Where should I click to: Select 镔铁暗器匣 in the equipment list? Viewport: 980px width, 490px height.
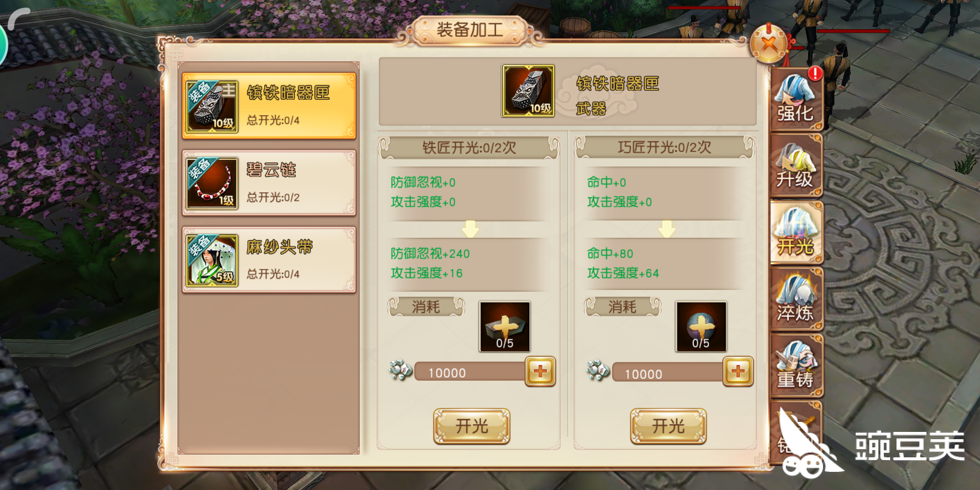point(269,106)
